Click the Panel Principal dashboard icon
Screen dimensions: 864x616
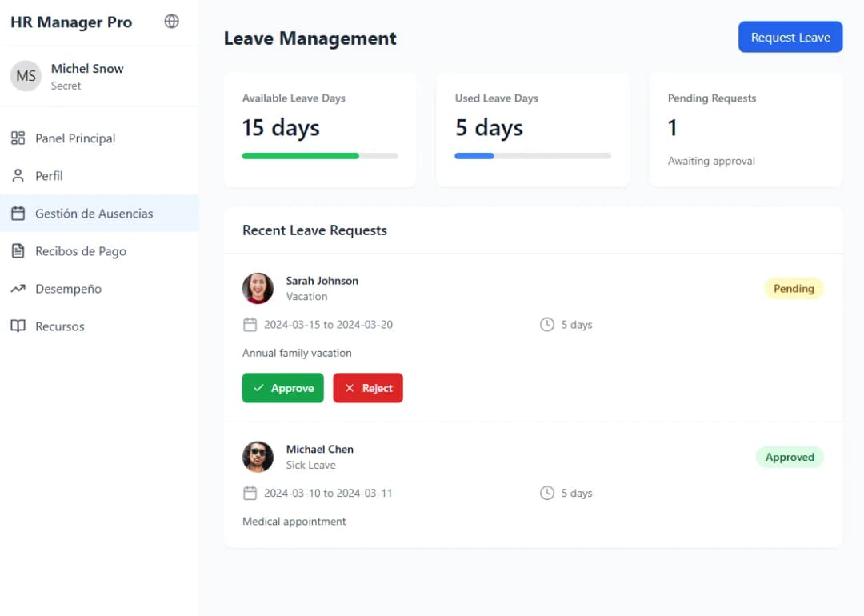click(18, 138)
